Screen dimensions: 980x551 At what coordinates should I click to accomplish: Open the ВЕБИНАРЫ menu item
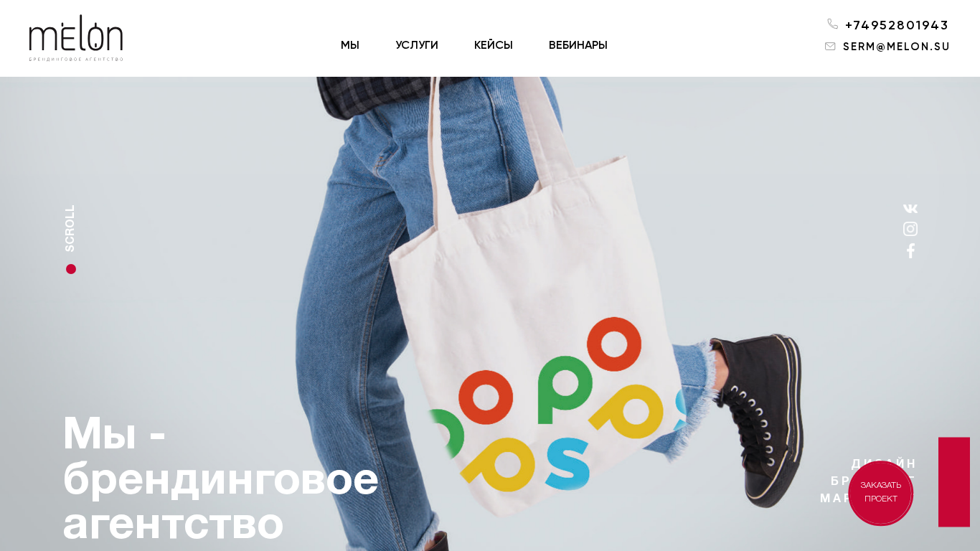tap(578, 45)
